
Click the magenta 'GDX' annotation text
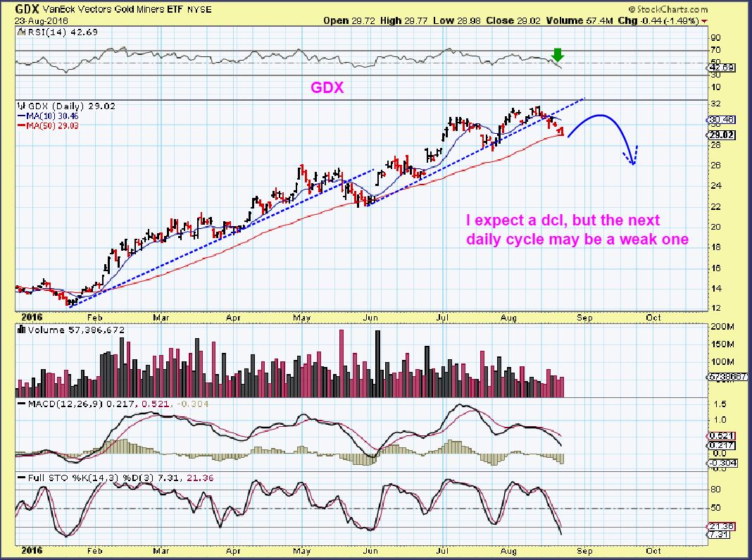tap(327, 87)
